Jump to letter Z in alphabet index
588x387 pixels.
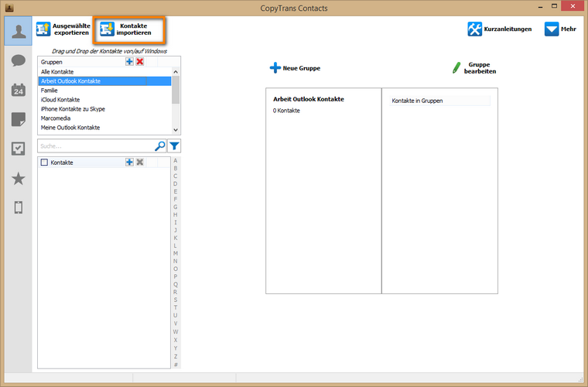click(176, 356)
